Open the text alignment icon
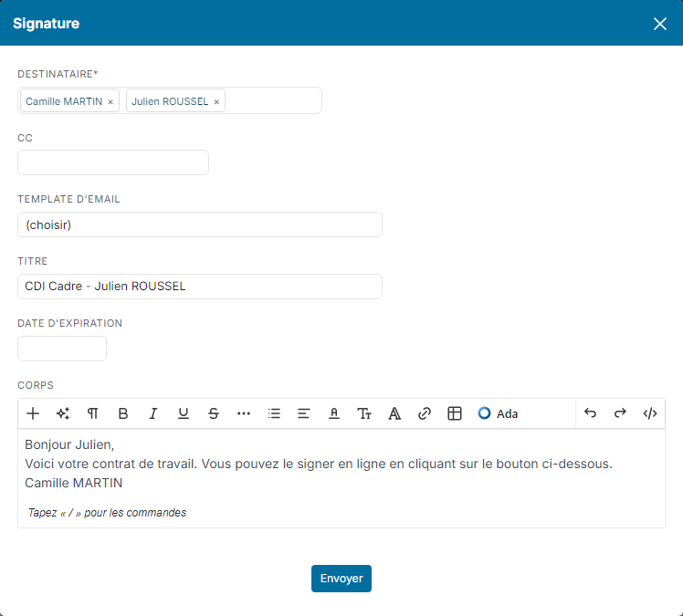 [x=303, y=413]
